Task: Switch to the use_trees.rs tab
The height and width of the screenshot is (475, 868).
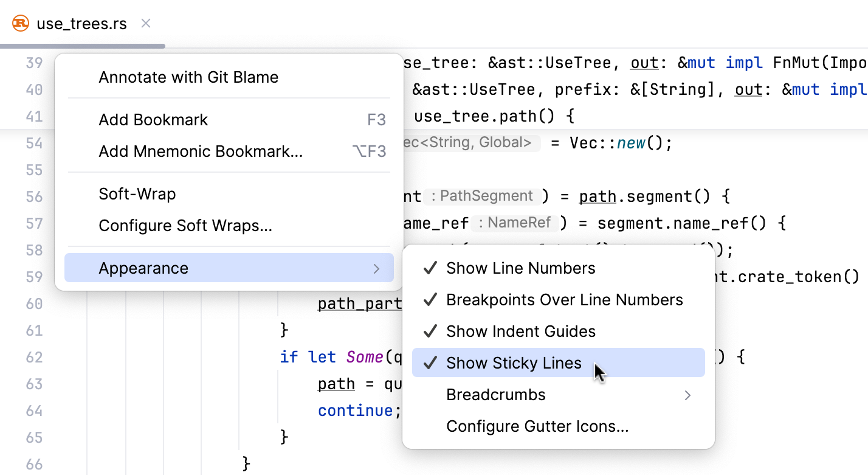Action: pyautogui.click(x=81, y=23)
